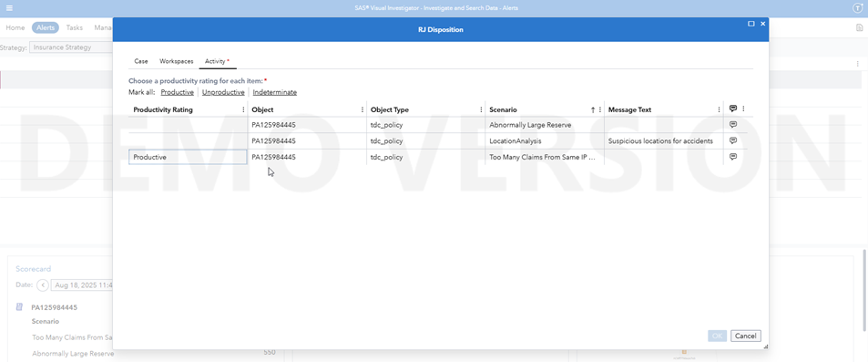The width and height of the screenshot is (868, 362).
Task: Click the Object Type column header
Action: 390,109
